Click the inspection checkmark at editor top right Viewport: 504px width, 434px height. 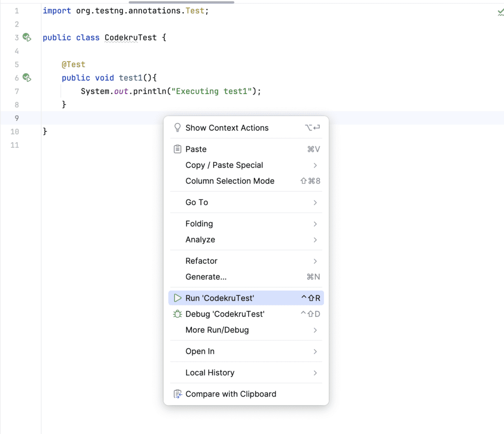click(x=501, y=12)
